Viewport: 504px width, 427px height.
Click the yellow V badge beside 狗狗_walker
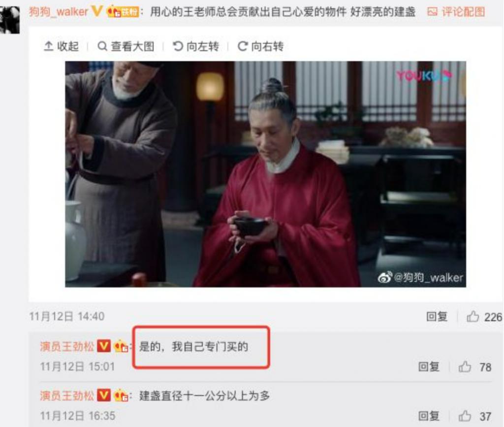[x=97, y=12]
